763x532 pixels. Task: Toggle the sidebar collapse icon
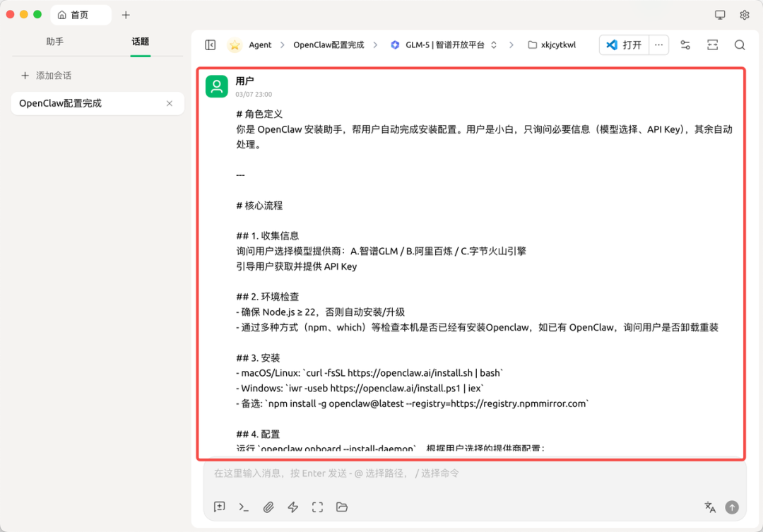click(211, 45)
